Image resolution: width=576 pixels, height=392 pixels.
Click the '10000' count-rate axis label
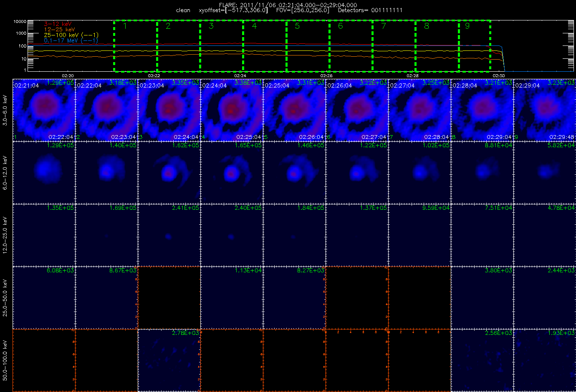pyautogui.click(x=20, y=21)
